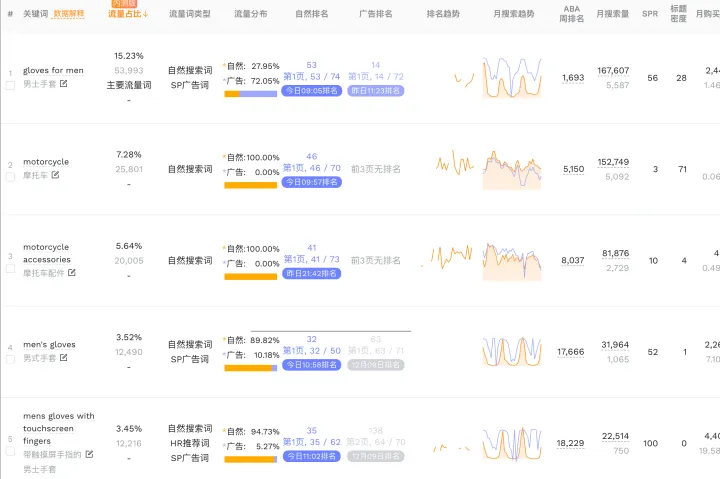Click monthly search volume 81,876
Screen dimensions: 720x479
pos(615,253)
